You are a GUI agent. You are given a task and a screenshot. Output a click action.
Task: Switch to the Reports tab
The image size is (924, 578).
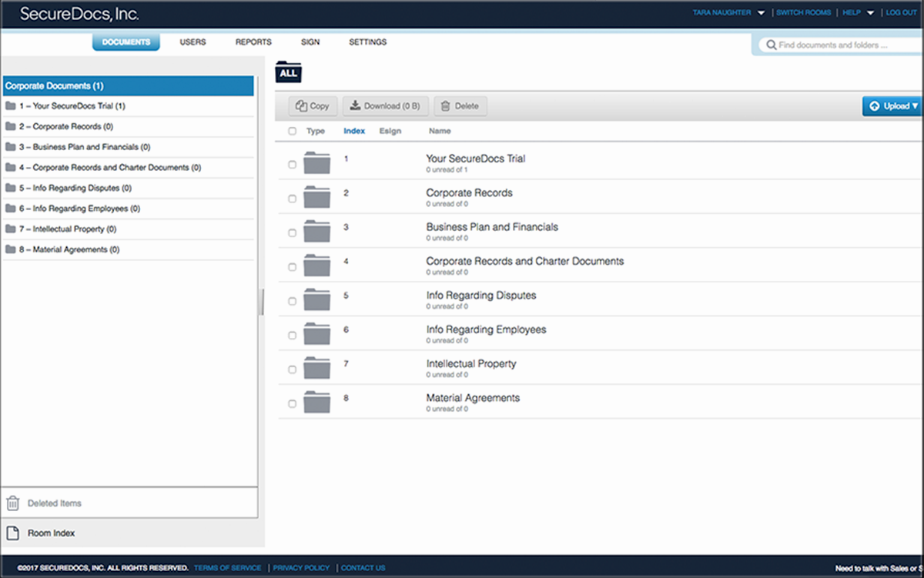[x=253, y=42]
